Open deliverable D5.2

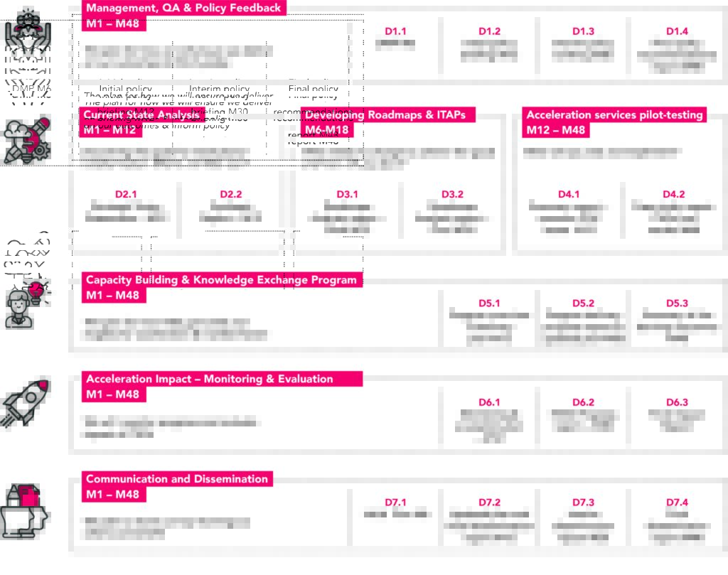point(583,321)
